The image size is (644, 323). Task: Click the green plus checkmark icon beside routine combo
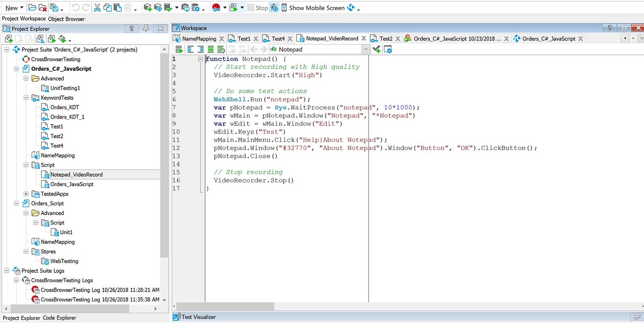pyautogui.click(x=377, y=49)
